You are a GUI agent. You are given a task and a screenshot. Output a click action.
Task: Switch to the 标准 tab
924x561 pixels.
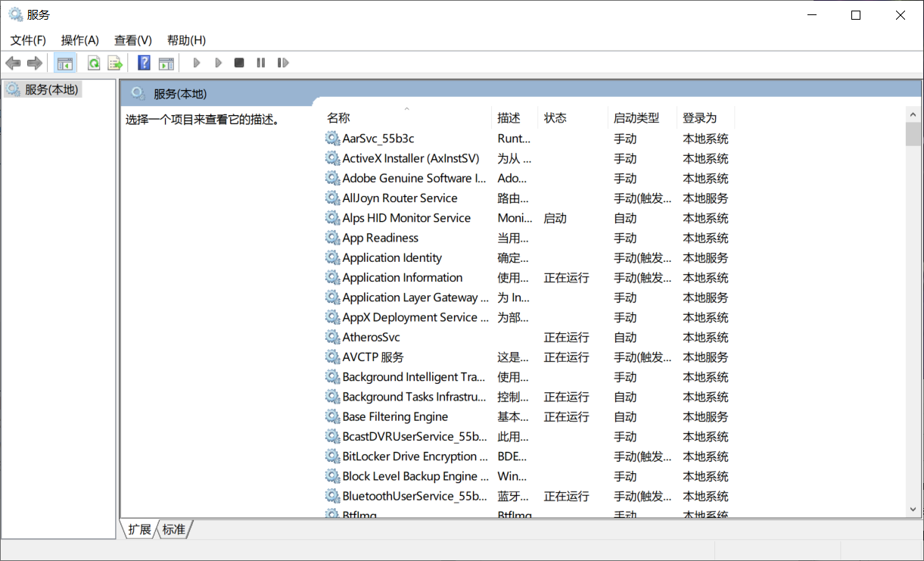[x=173, y=529]
